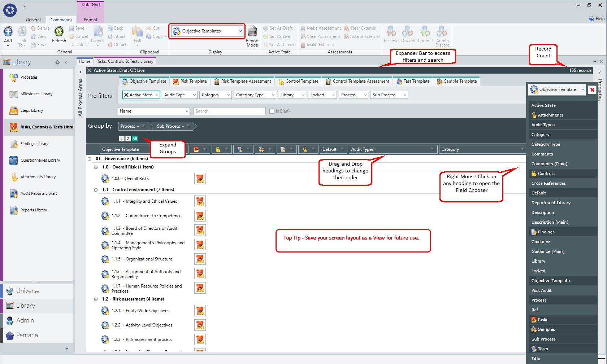This screenshot has width=607, height=364.
Task: Click the risk icon beside 1.1.1 Integrity and Ethical Values
Action: click(x=200, y=201)
